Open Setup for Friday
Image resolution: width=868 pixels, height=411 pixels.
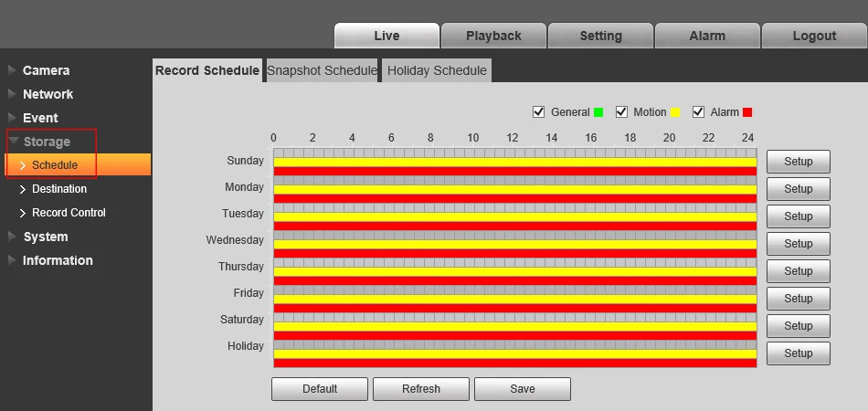coord(799,299)
